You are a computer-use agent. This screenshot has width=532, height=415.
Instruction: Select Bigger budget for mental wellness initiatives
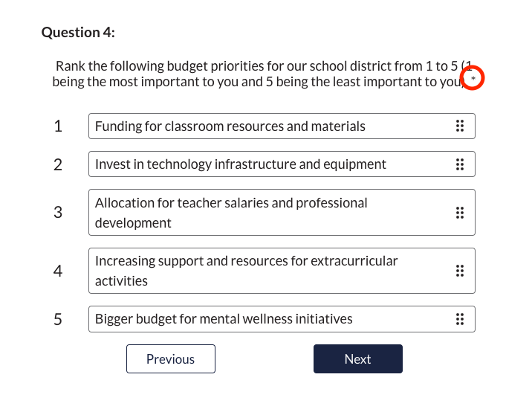coord(282,319)
